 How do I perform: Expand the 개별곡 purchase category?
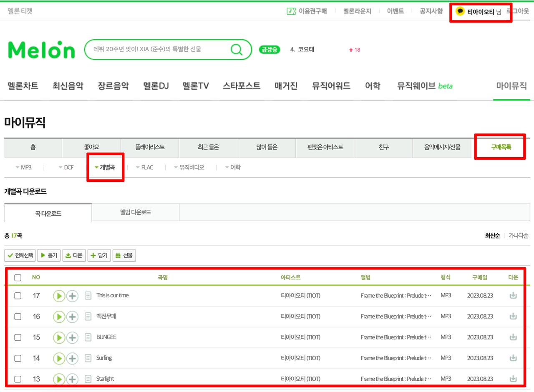[x=104, y=167]
